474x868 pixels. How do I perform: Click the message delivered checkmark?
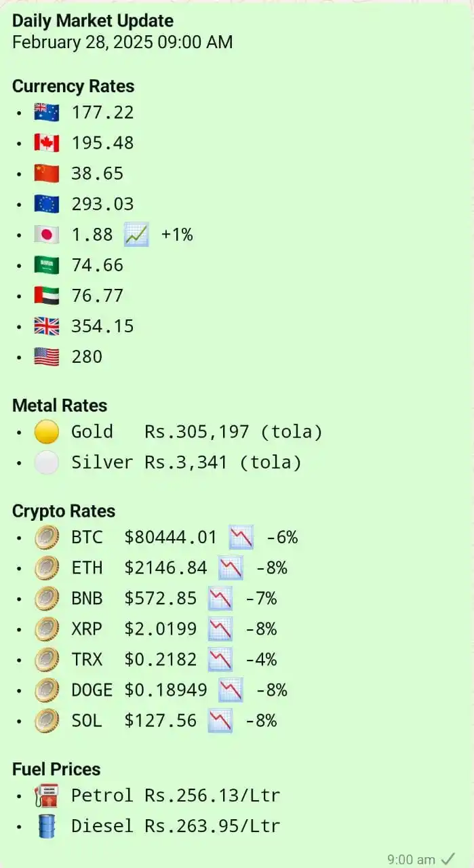click(448, 859)
